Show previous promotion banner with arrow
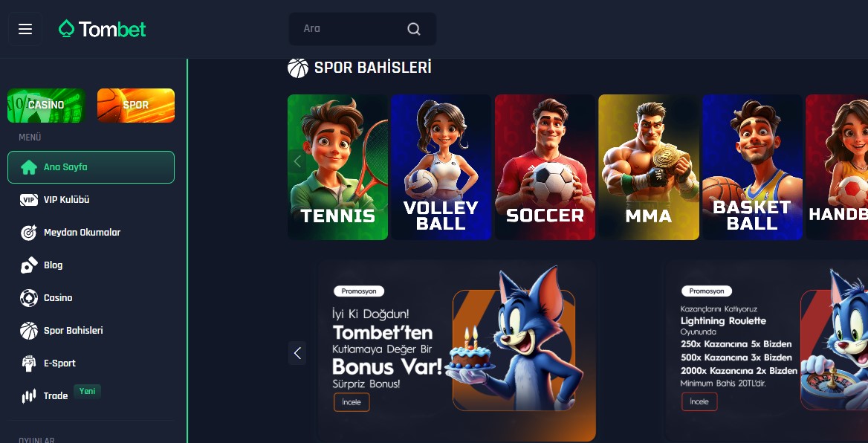The image size is (868, 443). [x=297, y=353]
